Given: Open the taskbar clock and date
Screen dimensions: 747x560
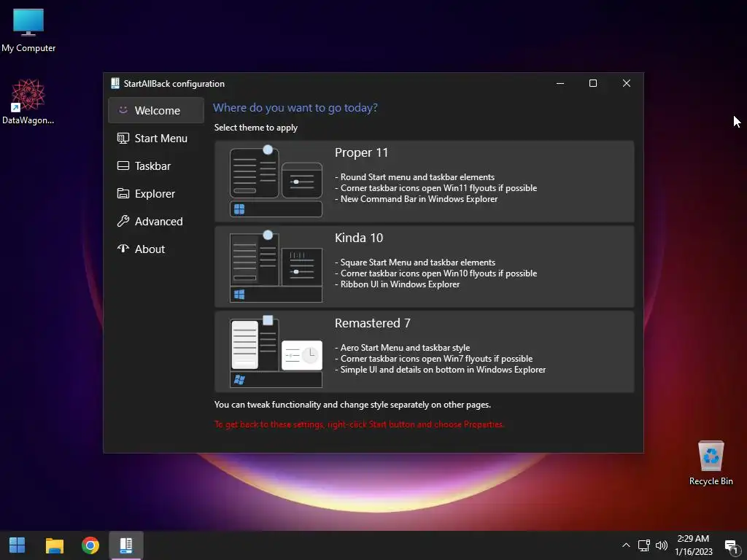Looking at the screenshot, I should coord(694,545).
